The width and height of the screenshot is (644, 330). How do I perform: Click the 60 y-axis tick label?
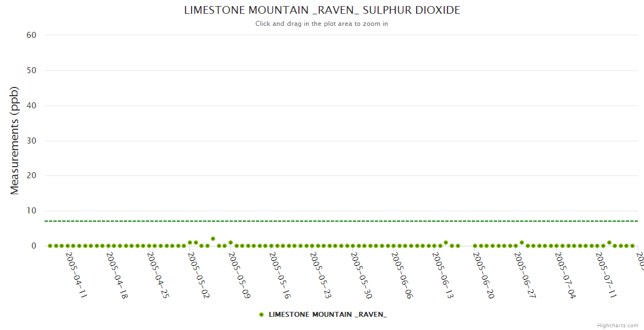coord(31,35)
